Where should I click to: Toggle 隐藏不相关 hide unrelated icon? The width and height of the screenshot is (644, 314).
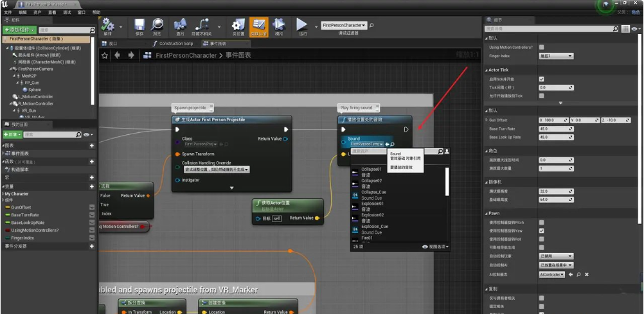pyautogui.click(x=202, y=27)
